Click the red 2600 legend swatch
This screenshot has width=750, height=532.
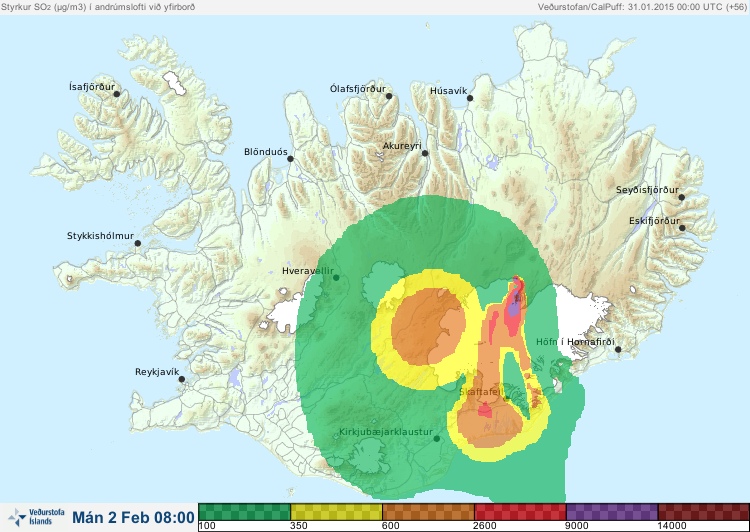click(520, 512)
